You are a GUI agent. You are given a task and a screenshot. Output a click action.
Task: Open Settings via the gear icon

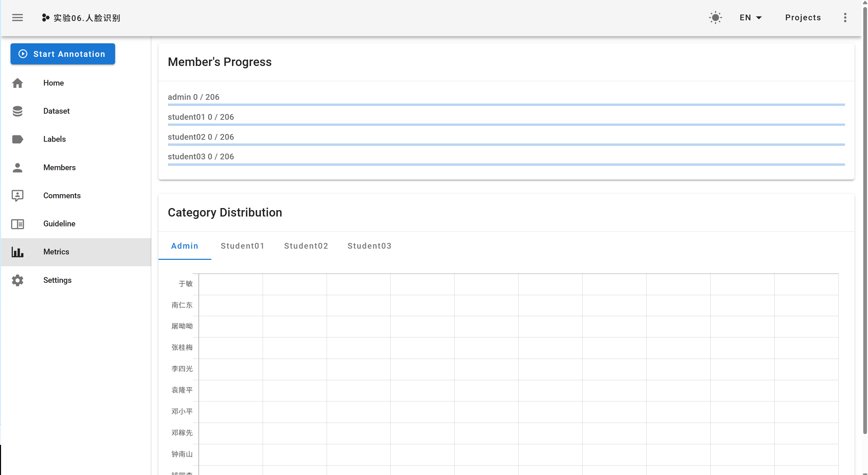point(18,280)
